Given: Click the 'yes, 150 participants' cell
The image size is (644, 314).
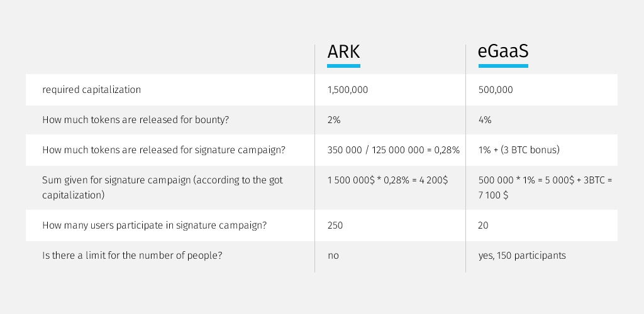Looking at the screenshot, I should (522, 256).
